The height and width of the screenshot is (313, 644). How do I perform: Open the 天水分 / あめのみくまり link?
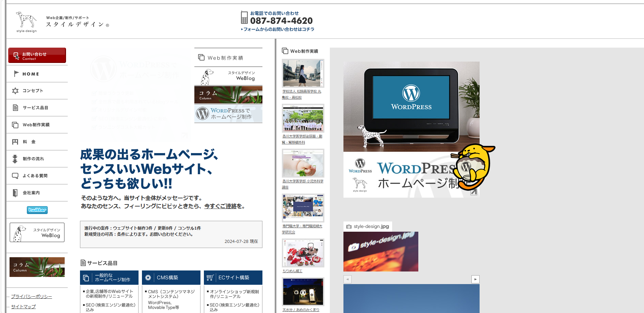tap(301, 310)
